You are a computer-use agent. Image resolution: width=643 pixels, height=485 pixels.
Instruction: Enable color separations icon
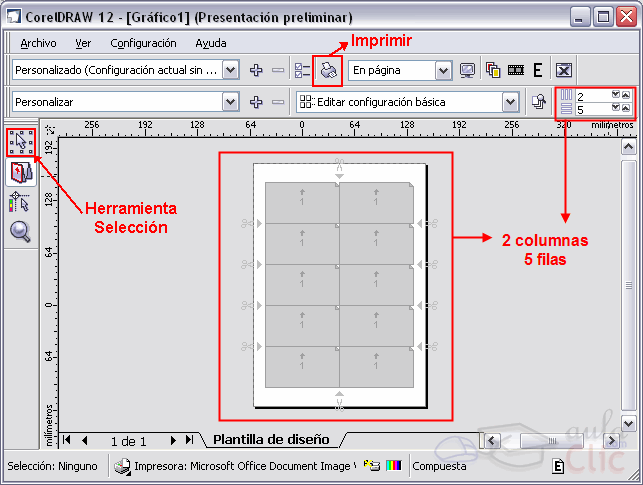coord(493,70)
